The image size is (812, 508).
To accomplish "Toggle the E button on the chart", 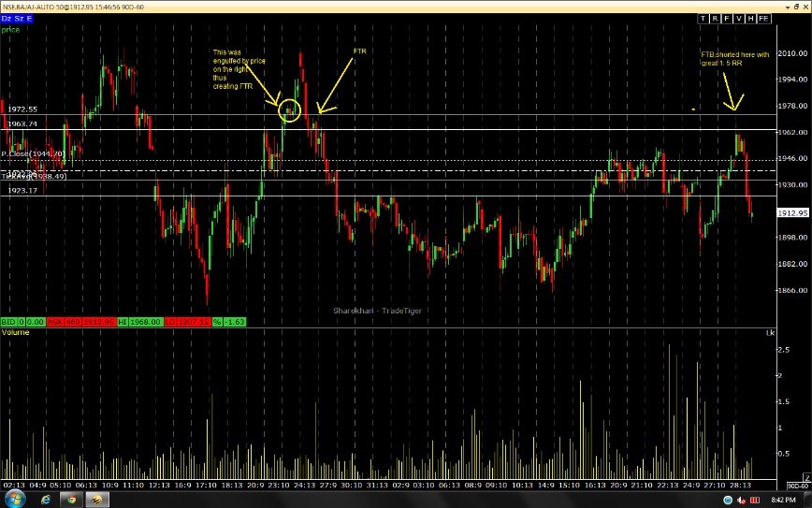I will tap(30, 19).
